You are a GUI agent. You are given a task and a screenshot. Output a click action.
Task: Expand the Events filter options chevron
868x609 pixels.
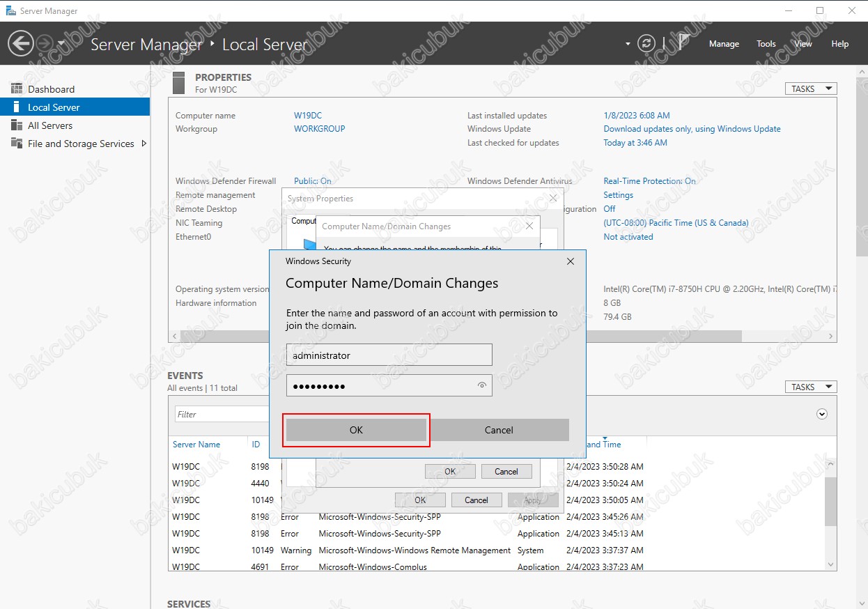822,414
